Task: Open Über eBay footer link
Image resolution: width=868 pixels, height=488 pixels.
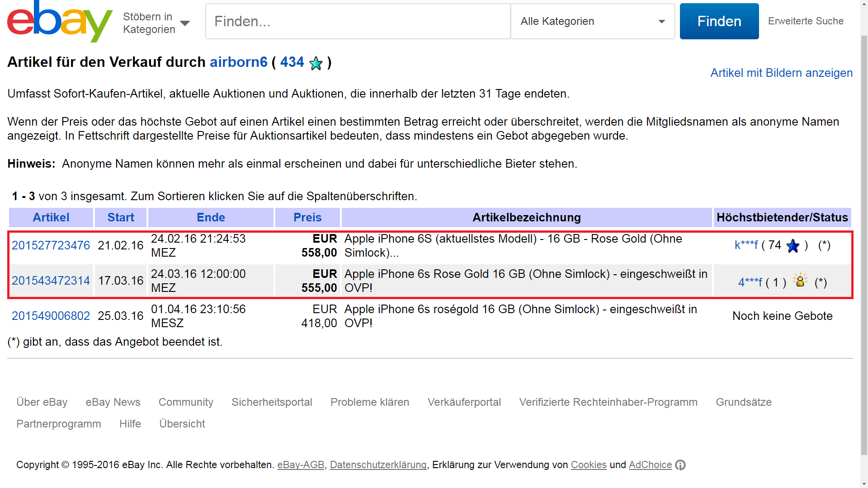Action: (x=42, y=402)
